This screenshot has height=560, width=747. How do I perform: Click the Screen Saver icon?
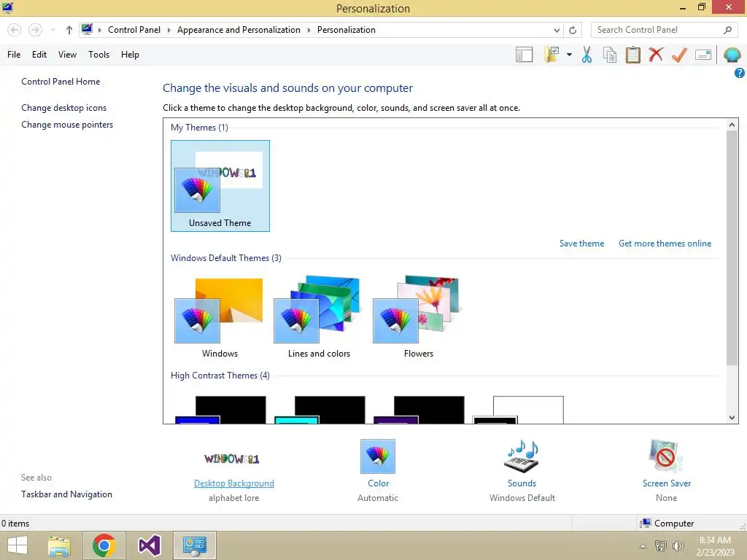pyautogui.click(x=666, y=456)
